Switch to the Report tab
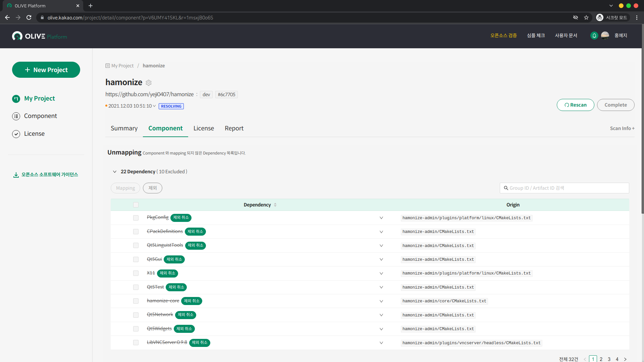The height and width of the screenshot is (362, 644). [234, 128]
